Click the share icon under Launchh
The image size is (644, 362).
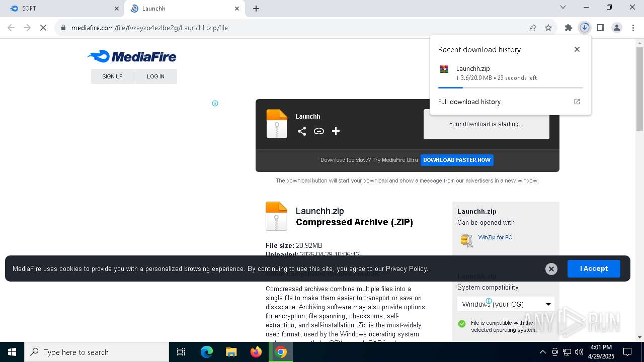tap(302, 131)
